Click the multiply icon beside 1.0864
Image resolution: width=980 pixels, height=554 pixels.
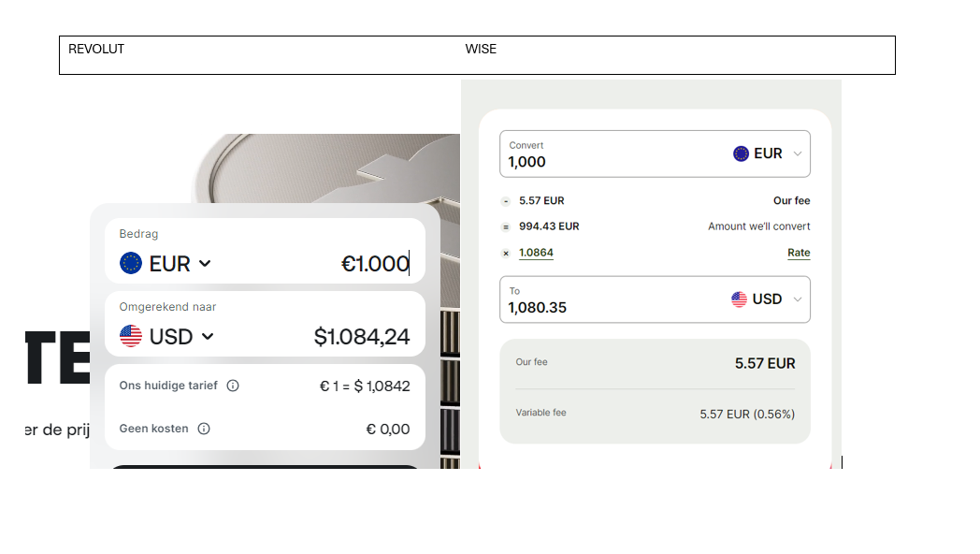pyautogui.click(x=506, y=253)
